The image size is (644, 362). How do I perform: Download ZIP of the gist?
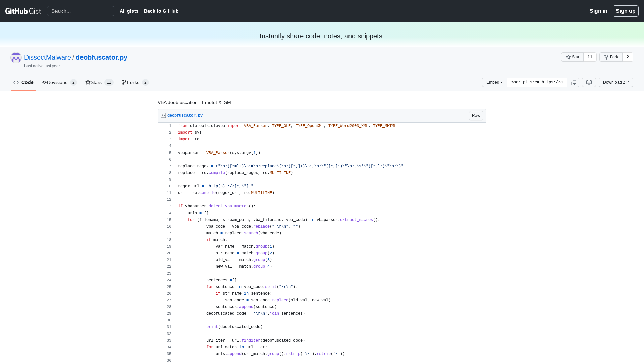pos(616,82)
